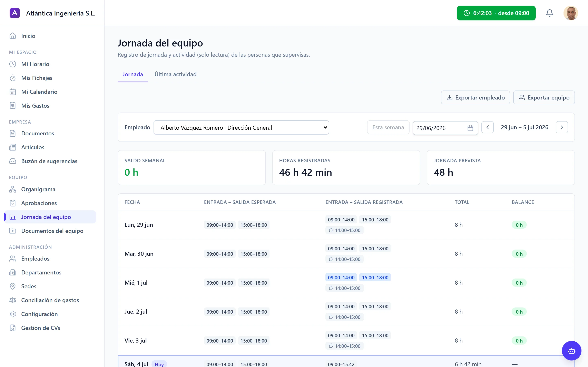Expand the Empleado dropdown
588x367 pixels.
coord(241,127)
